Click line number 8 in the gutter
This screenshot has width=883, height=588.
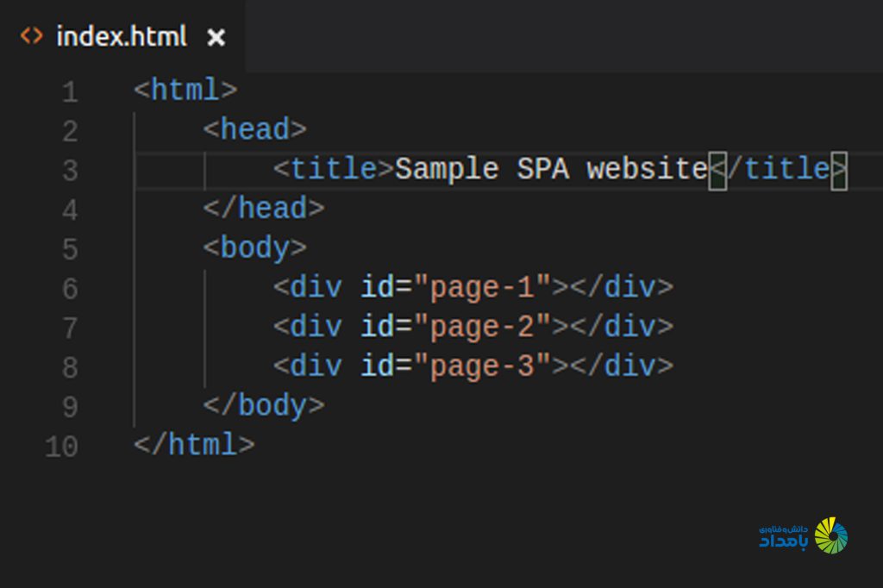point(70,368)
